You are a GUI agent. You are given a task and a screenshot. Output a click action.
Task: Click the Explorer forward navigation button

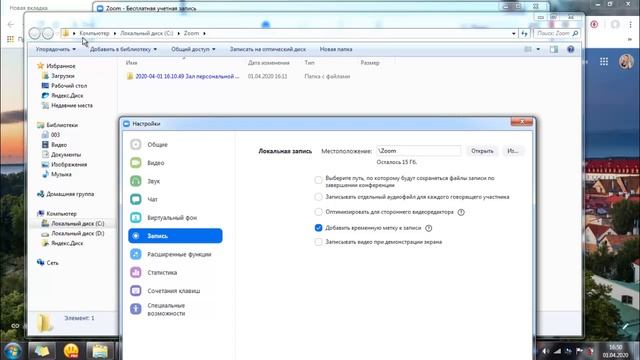point(48,33)
